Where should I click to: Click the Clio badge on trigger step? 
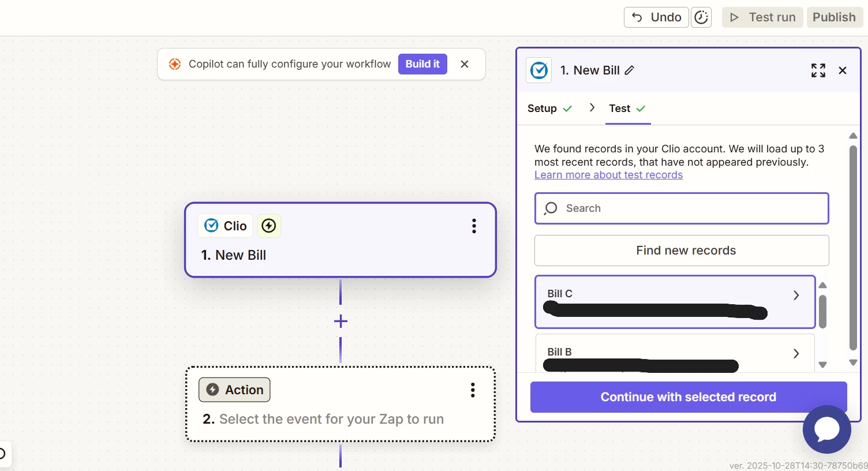coord(226,226)
